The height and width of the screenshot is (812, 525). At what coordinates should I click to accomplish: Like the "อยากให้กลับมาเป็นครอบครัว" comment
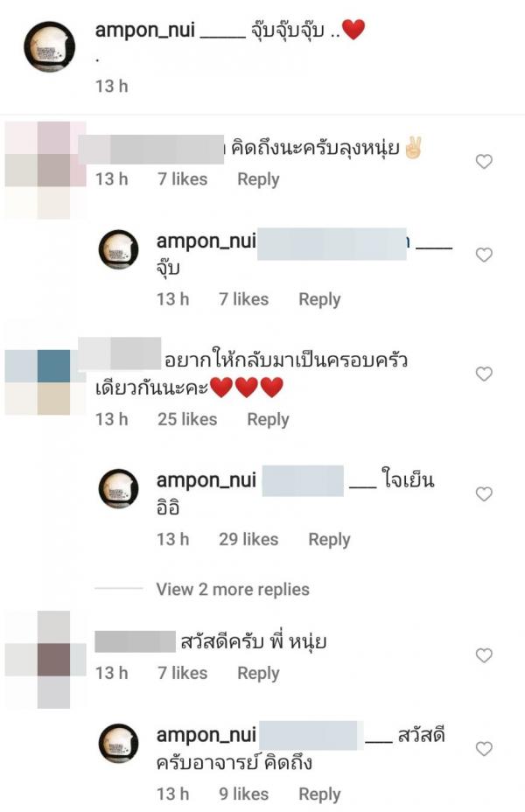coord(484,374)
